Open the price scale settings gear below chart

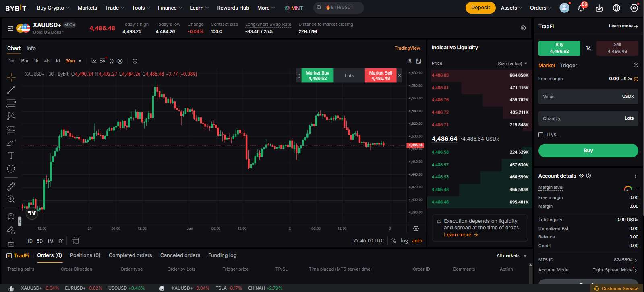click(x=416, y=228)
